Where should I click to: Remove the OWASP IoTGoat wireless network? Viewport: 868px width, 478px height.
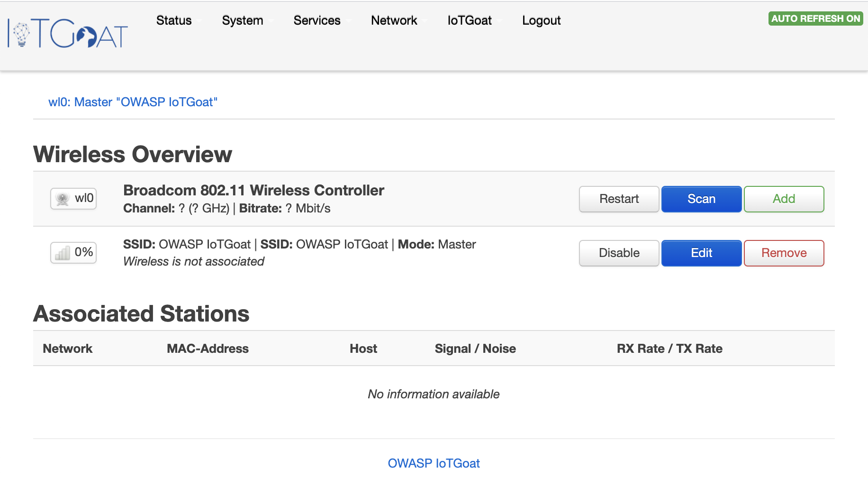[x=784, y=253]
